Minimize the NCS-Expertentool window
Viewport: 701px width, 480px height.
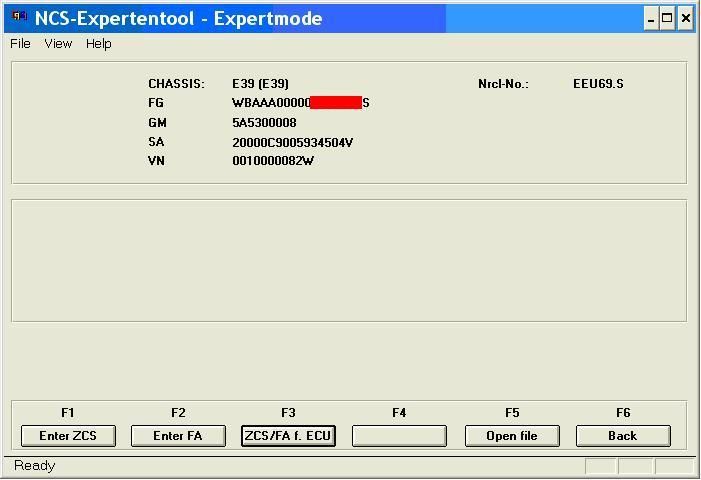tap(651, 19)
